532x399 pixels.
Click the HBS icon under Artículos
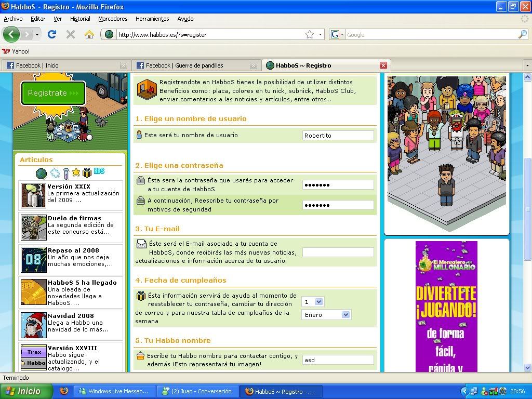99,172
